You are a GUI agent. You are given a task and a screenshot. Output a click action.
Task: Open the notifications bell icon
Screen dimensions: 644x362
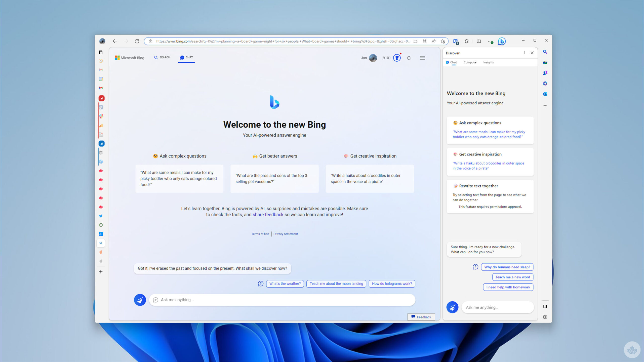[x=409, y=58]
